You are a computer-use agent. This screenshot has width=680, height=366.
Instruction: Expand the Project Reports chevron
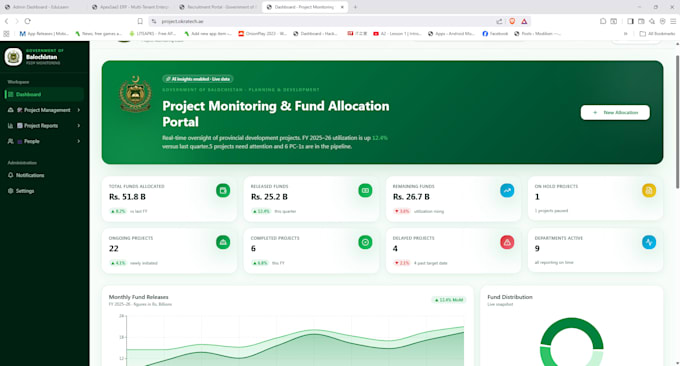point(78,126)
